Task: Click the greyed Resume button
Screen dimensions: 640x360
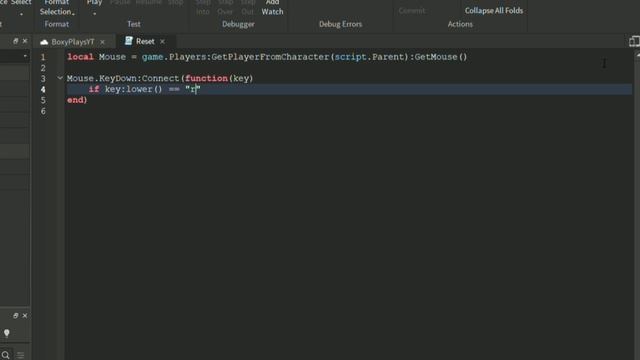Action: tap(149, 2)
